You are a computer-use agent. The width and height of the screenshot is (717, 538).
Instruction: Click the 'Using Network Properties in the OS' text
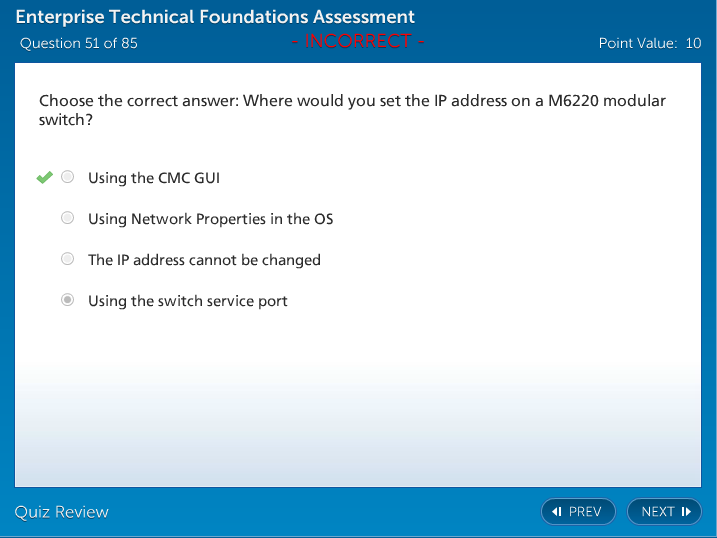click(211, 219)
